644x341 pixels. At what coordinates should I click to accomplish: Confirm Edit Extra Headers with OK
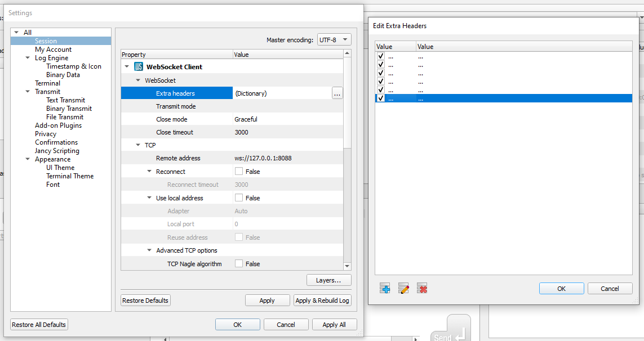pos(561,289)
